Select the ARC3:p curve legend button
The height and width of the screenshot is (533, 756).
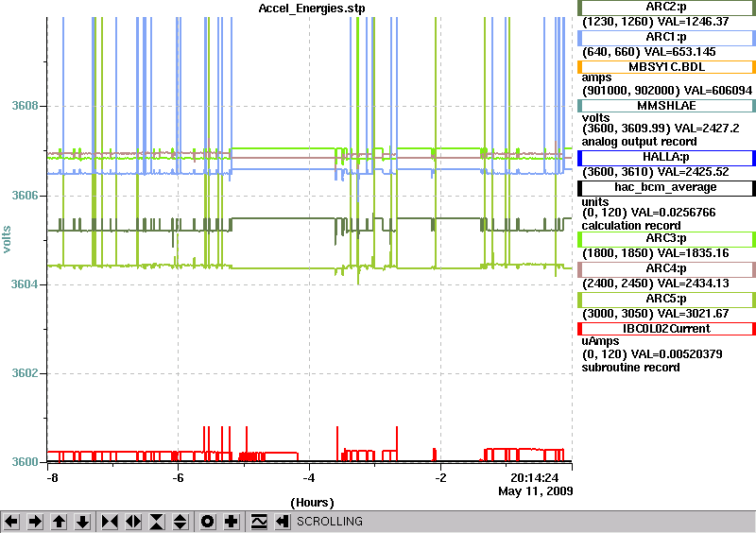click(666, 239)
